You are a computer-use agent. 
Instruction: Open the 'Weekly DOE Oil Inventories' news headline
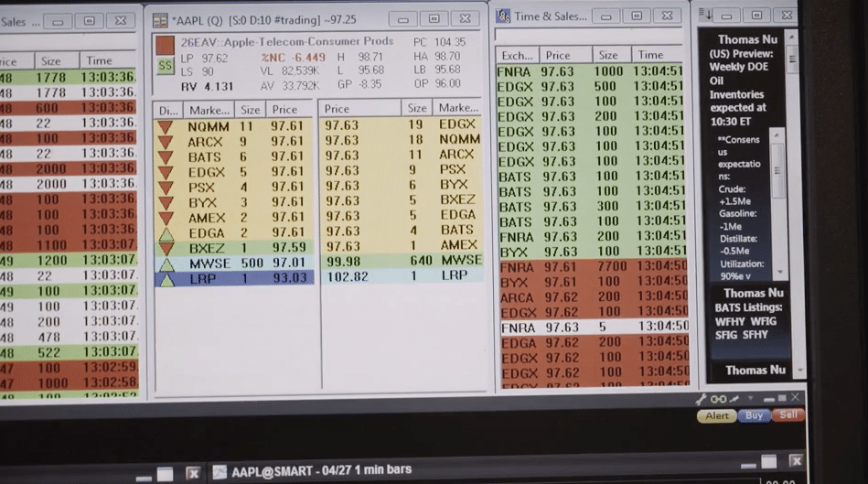coord(741,81)
